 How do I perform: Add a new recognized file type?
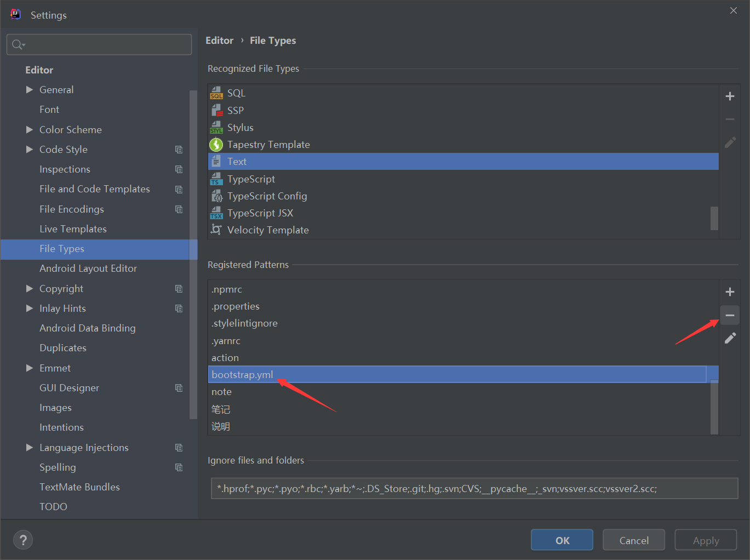point(730,96)
